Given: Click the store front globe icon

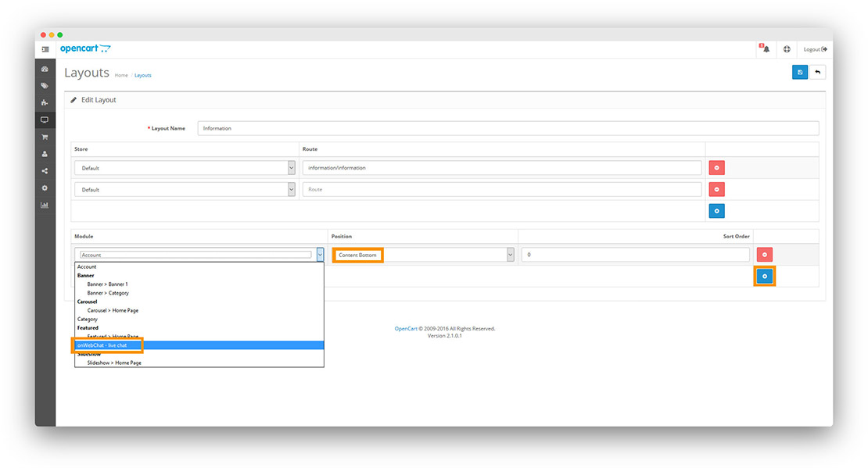Looking at the screenshot, I should pyautogui.click(x=787, y=48).
